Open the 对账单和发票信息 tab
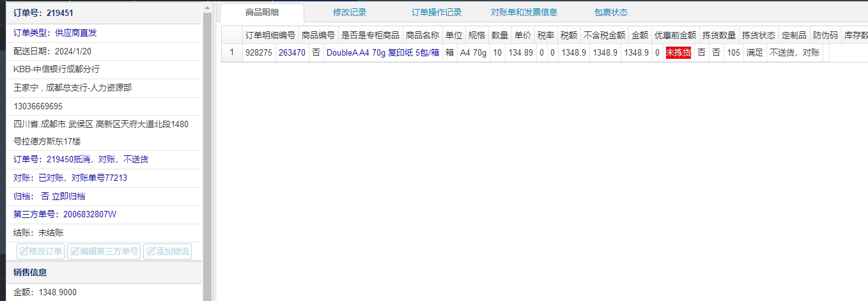This screenshot has height=301, width=868. point(524,12)
